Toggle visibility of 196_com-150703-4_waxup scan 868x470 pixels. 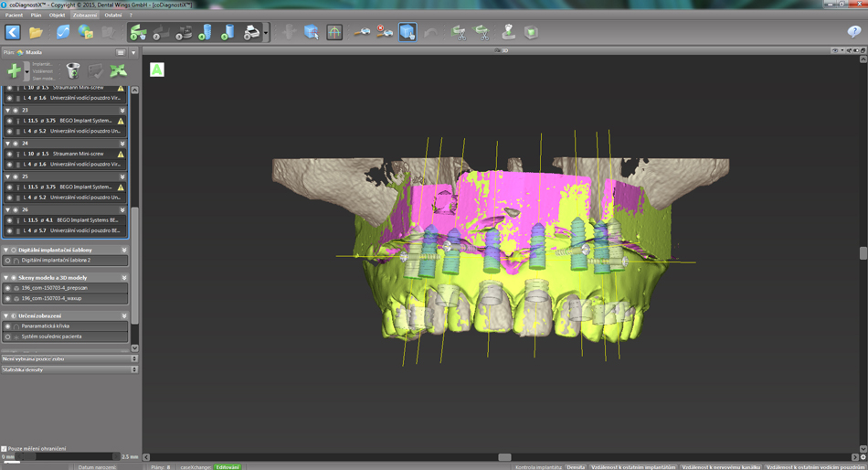tap(8, 298)
